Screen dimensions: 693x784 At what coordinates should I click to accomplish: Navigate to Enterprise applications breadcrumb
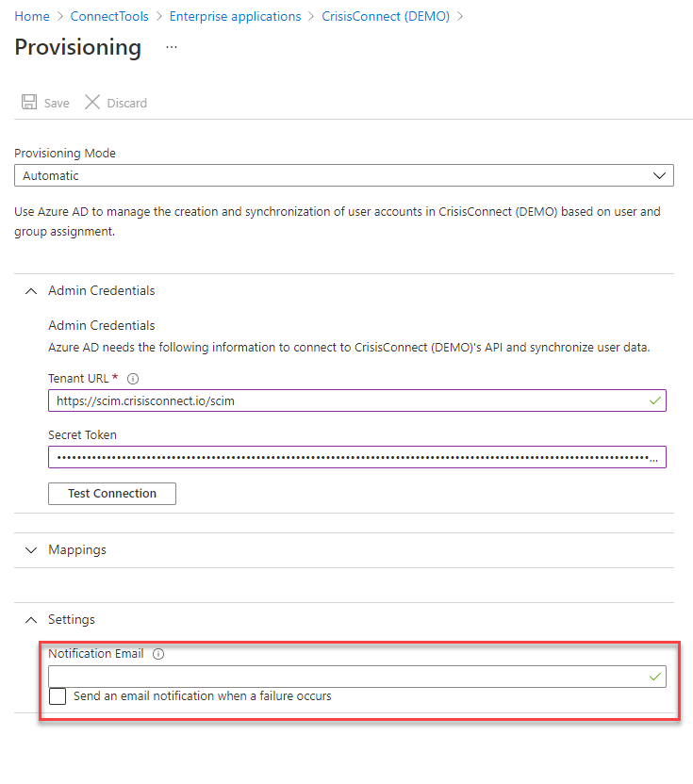point(235,17)
